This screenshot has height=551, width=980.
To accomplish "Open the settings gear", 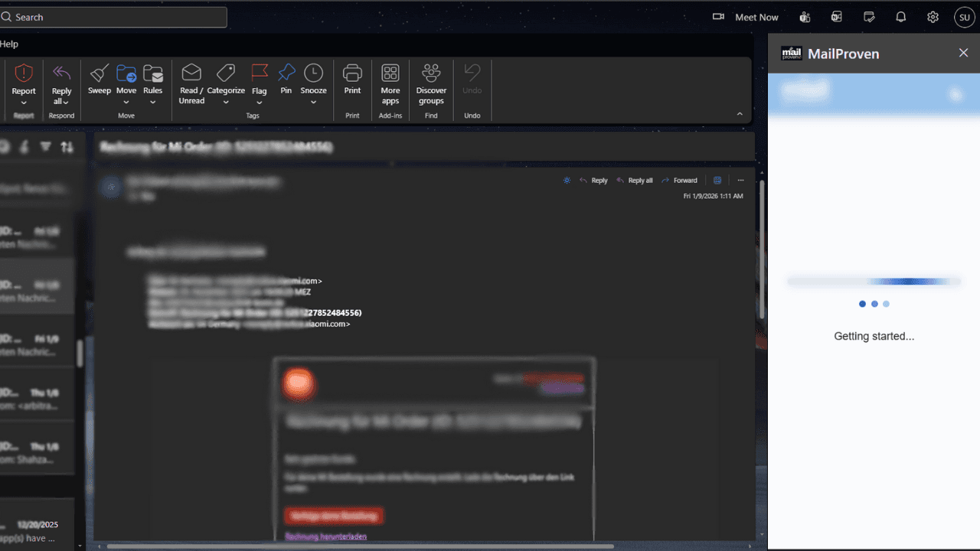I will click(933, 17).
